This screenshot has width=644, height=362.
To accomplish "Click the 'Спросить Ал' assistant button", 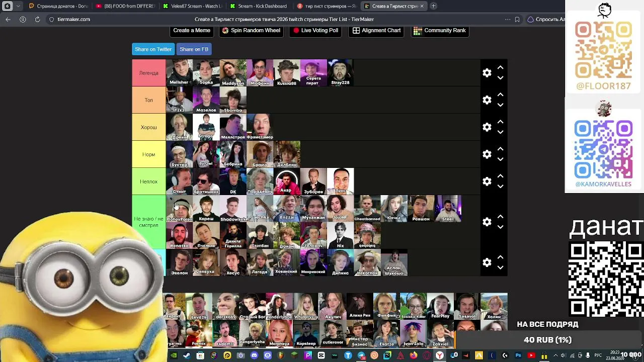I will tap(546, 19).
